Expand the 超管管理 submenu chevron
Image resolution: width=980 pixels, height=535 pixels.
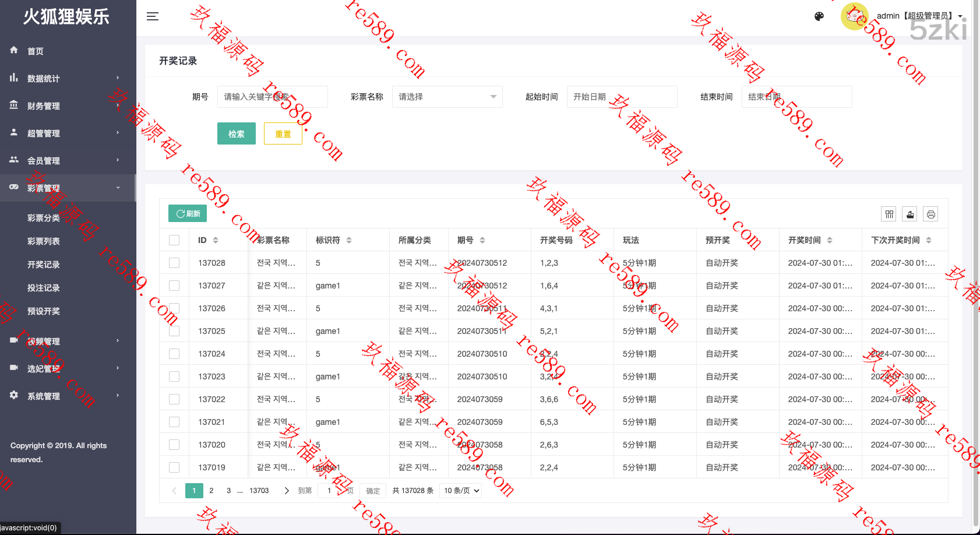118,132
